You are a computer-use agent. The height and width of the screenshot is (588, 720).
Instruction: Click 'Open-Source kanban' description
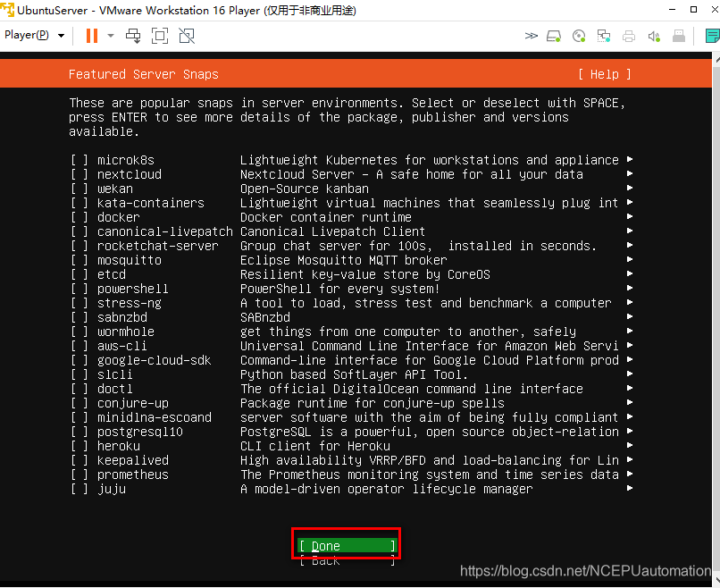coord(305,189)
